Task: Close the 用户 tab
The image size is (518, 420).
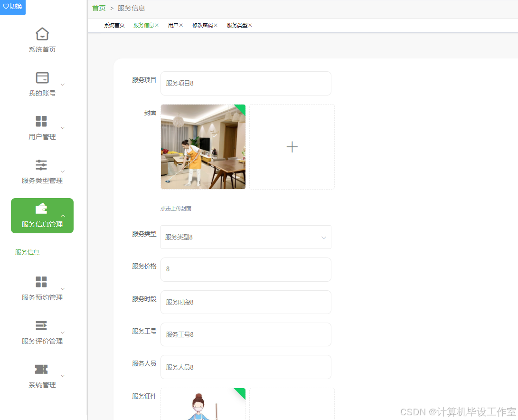Action: pos(181,25)
